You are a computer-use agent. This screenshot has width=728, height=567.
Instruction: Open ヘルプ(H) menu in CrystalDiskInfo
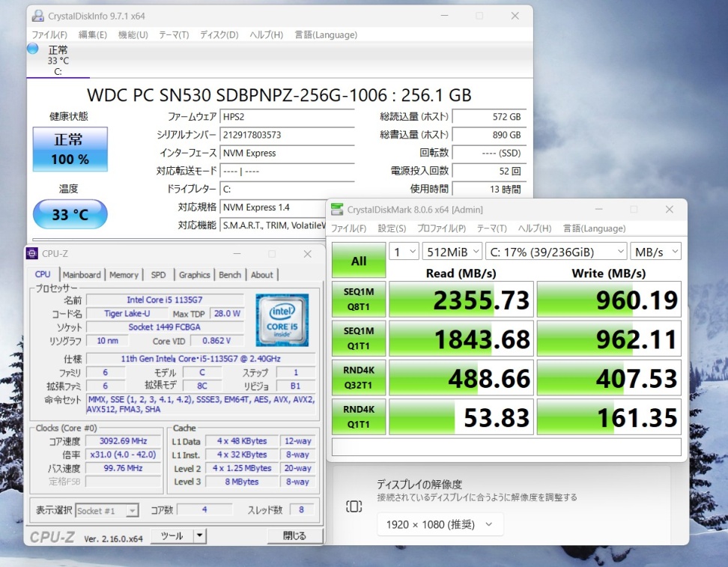[267, 34]
